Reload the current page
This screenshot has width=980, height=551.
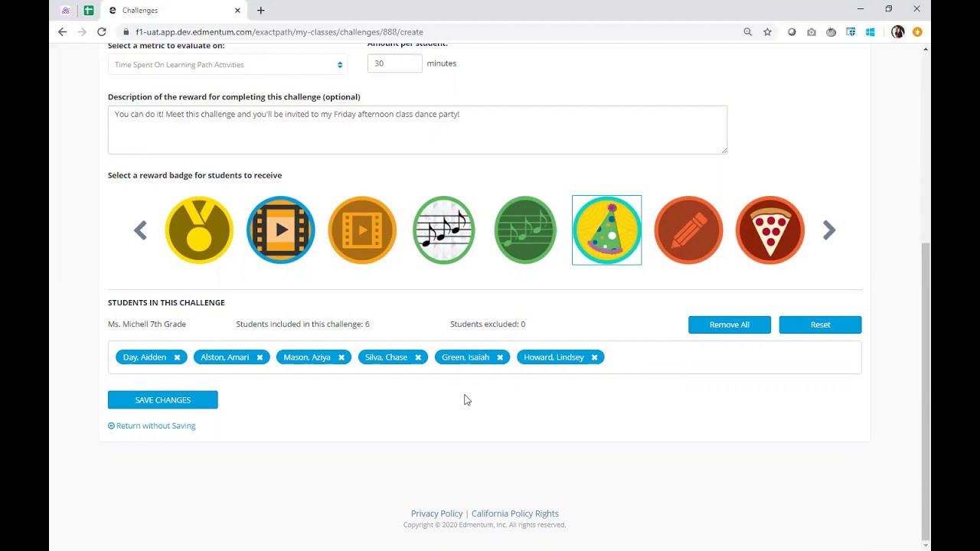click(102, 32)
